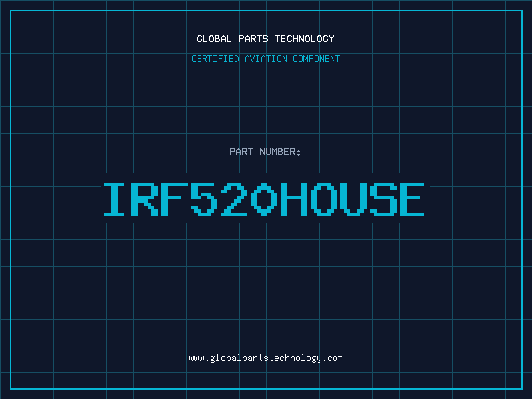Select the CERTIFIED AVIATION COMPONENT subtitle
The image size is (532, 399).
tap(265, 59)
